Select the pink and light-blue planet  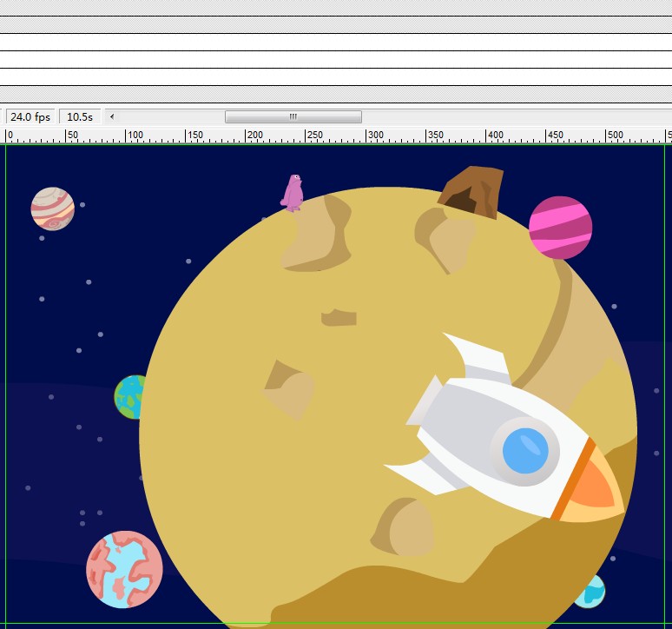tap(124, 569)
